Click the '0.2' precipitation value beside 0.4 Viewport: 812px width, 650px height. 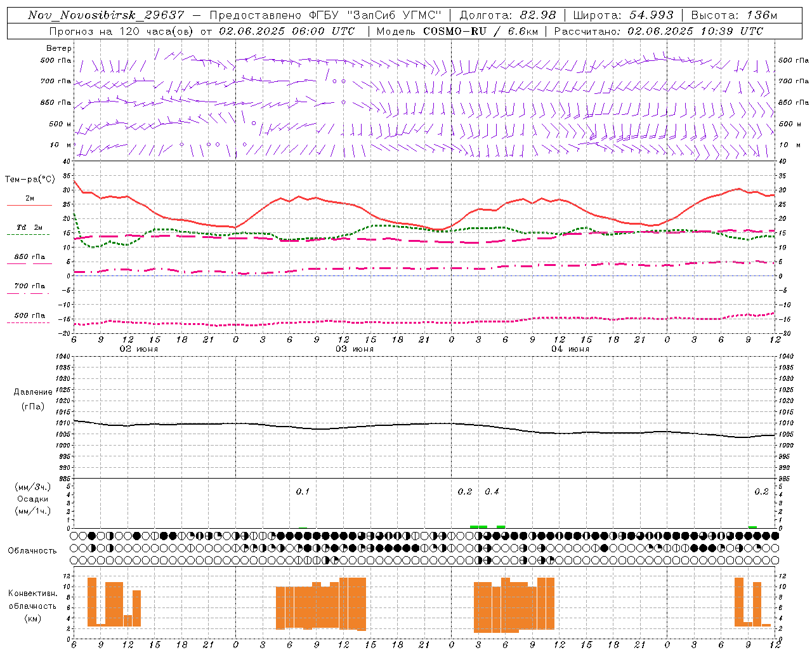point(465,492)
